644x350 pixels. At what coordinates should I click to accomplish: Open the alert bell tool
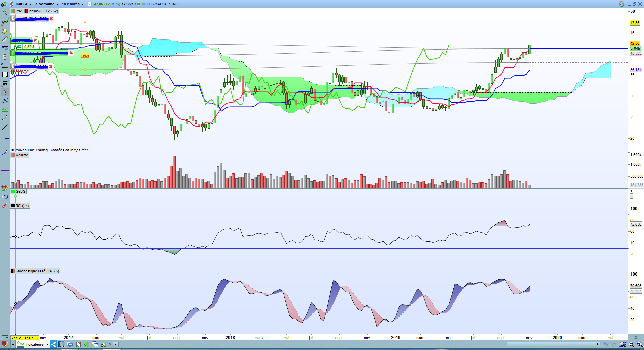click(x=5, y=31)
